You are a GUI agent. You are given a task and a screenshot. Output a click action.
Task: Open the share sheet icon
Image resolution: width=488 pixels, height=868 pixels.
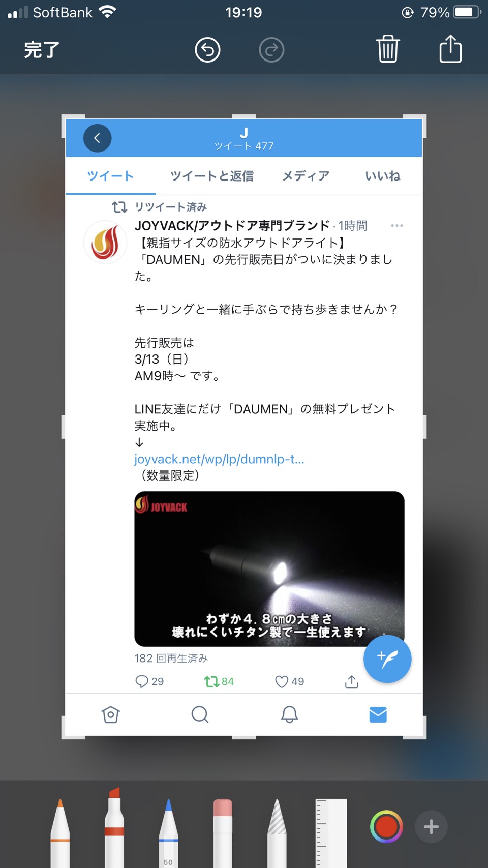coord(450,49)
